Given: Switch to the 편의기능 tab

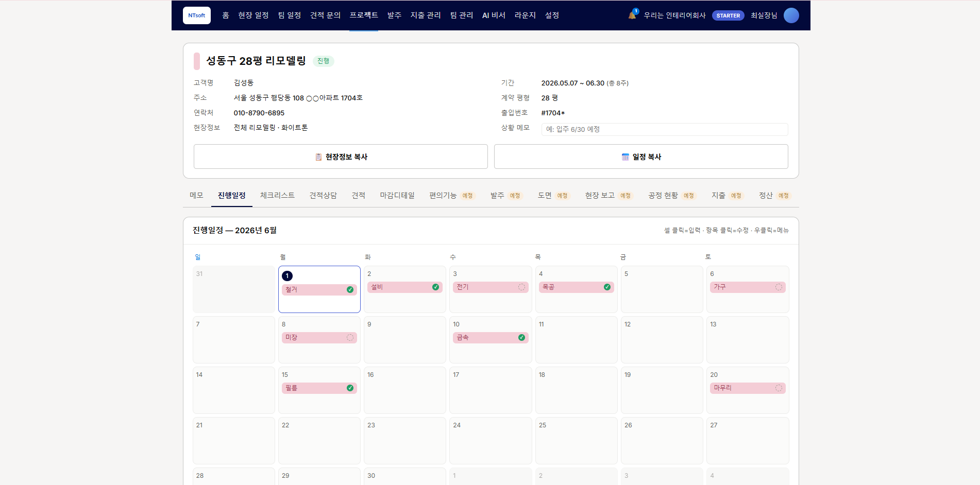Looking at the screenshot, I should click(452, 196).
